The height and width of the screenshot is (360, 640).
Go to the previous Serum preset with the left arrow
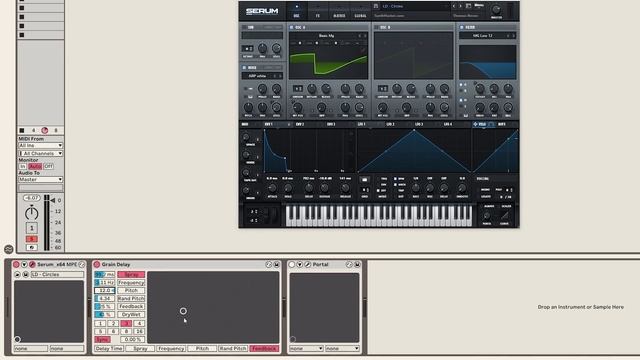point(453,6)
